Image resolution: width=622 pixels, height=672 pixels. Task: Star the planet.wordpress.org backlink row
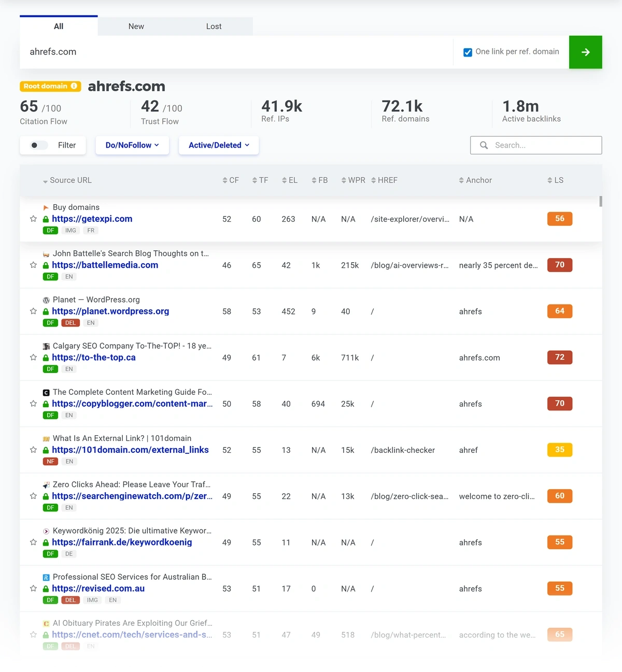pyautogui.click(x=33, y=311)
